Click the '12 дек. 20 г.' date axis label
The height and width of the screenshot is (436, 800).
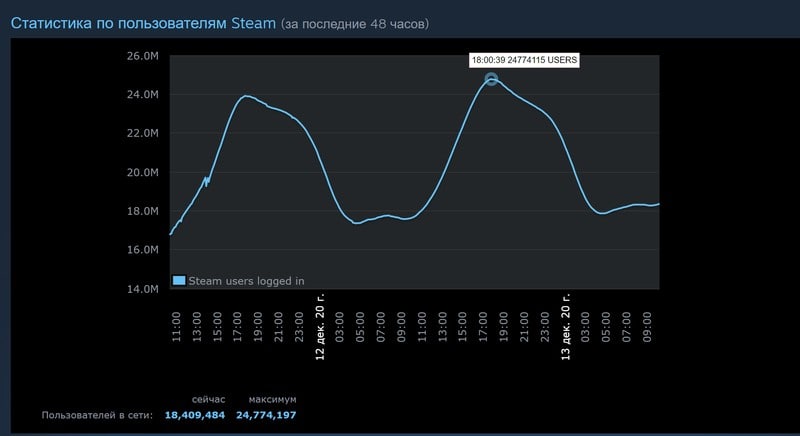(x=320, y=327)
